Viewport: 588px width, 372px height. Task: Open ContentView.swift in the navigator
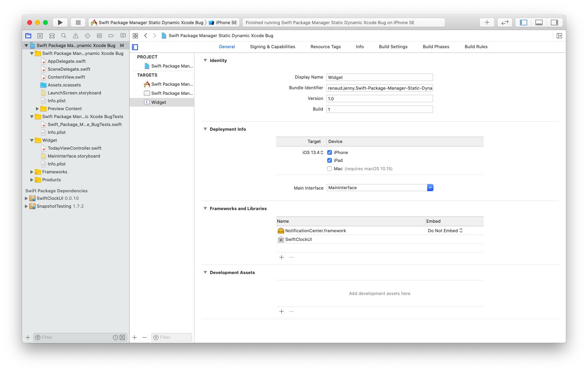click(66, 77)
